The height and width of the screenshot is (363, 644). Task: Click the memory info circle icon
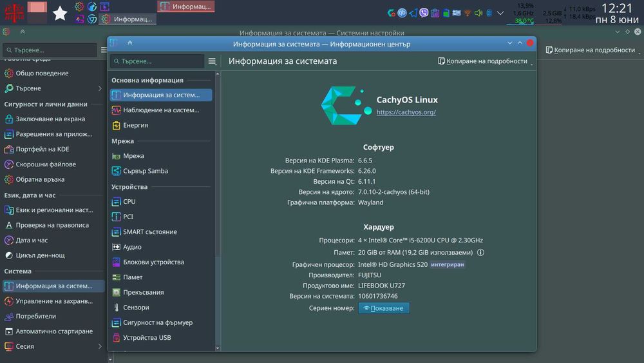point(480,252)
